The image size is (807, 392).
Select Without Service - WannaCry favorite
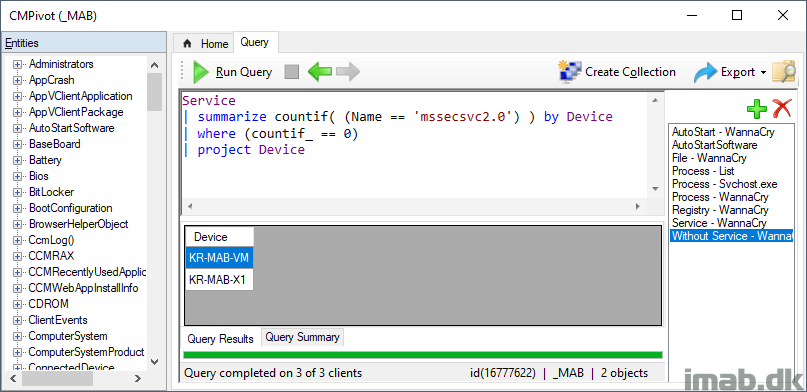coord(731,236)
